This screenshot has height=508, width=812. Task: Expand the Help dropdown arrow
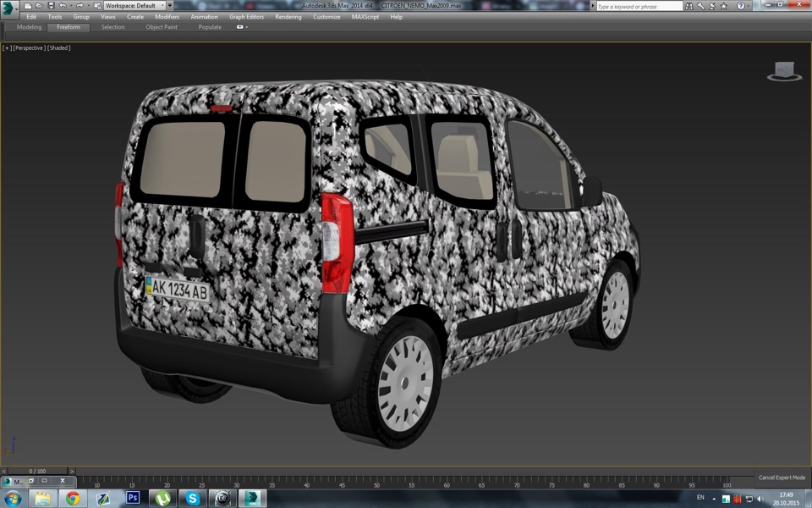(749, 6)
